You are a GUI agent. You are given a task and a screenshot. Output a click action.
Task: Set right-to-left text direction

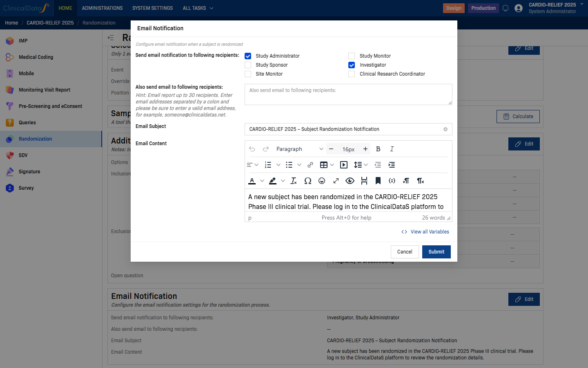(420, 181)
